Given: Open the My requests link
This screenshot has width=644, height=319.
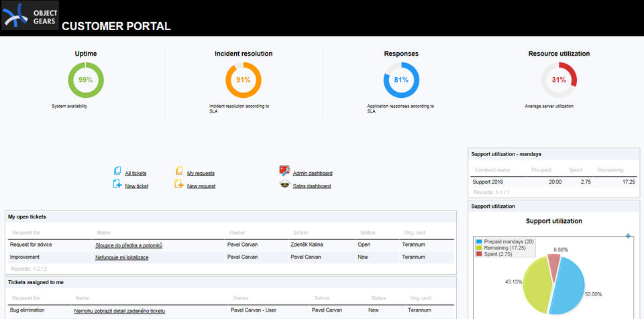Looking at the screenshot, I should click(201, 174).
